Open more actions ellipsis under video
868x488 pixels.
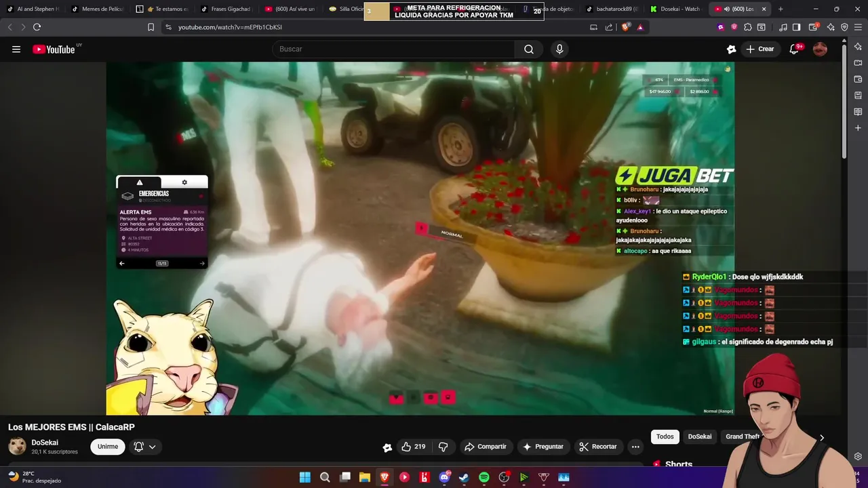(x=635, y=447)
